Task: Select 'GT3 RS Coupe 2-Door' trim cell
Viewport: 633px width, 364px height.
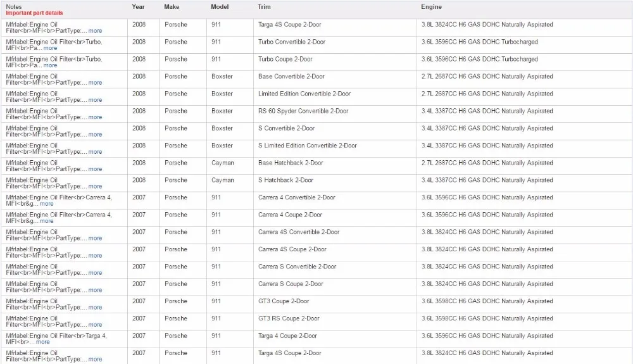Action: click(289, 319)
